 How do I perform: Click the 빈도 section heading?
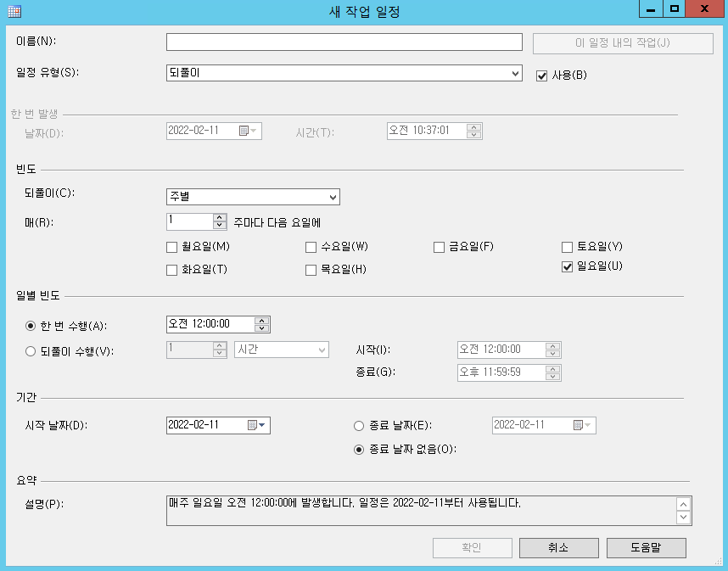point(26,169)
